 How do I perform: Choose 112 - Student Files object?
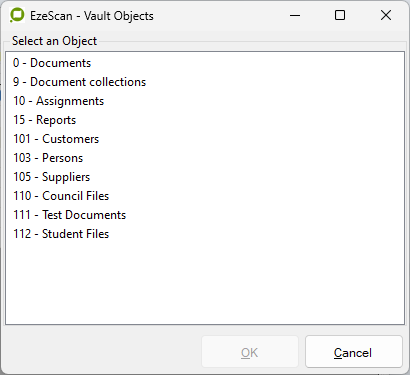(61, 234)
